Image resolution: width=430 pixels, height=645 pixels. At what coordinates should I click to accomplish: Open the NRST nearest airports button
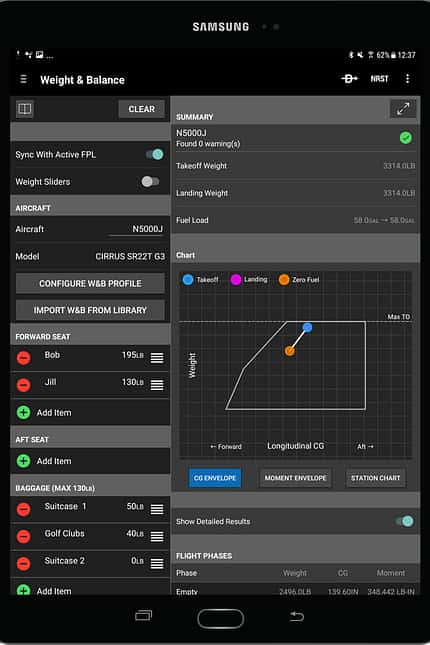coord(379,79)
